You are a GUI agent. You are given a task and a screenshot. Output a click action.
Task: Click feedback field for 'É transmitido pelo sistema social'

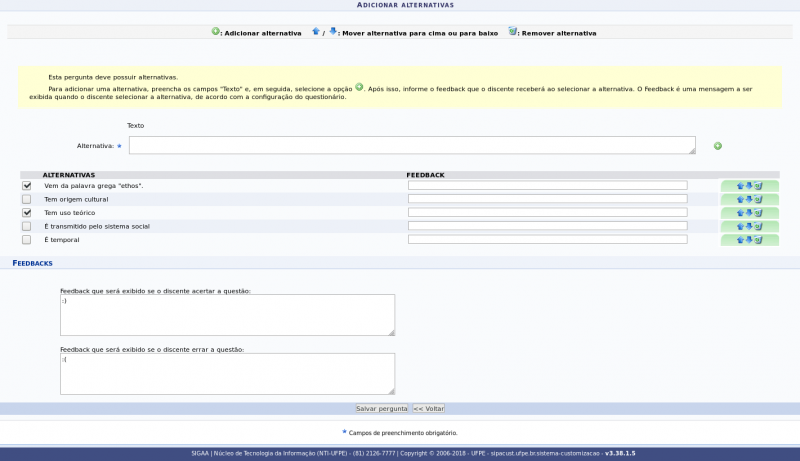point(547,226)
